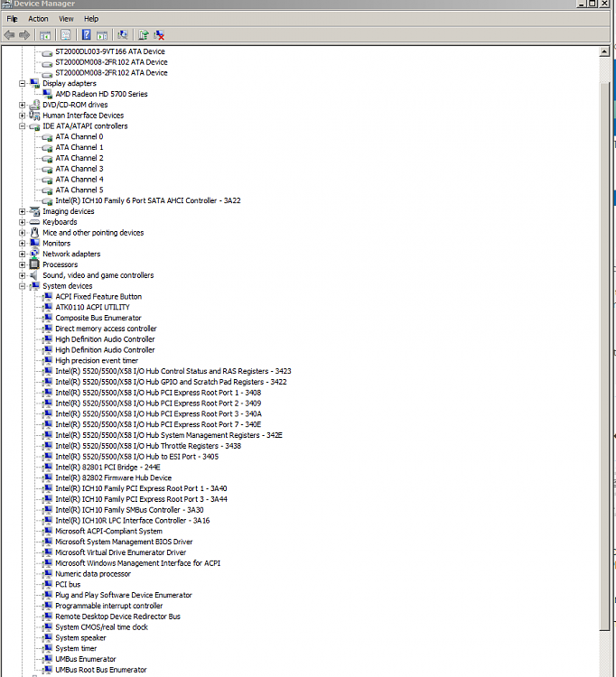Image resolution: width=616 pixels, height=677 pixels.
Task: Click the Keyboards category icon
Action: coord(34,222)
